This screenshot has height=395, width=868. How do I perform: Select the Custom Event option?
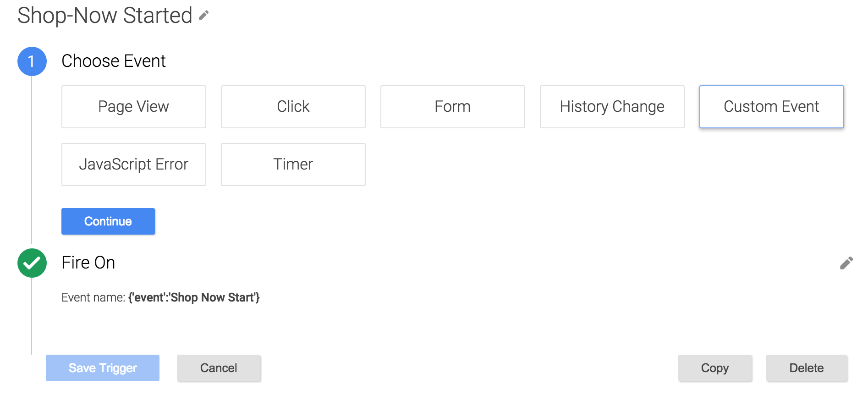click(771, 107)
